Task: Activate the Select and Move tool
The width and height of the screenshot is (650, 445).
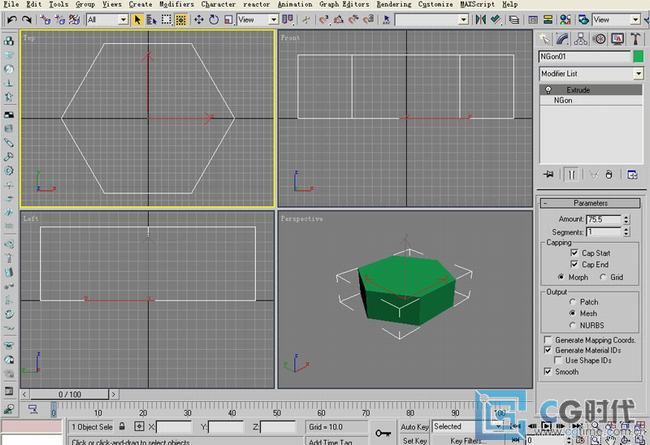Action: coord(199,19)
